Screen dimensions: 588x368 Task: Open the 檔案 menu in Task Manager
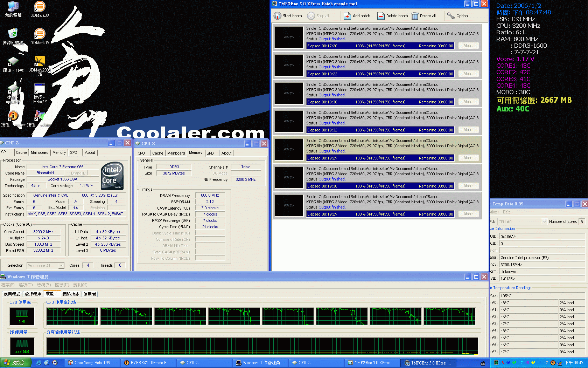tap(8, 285)
